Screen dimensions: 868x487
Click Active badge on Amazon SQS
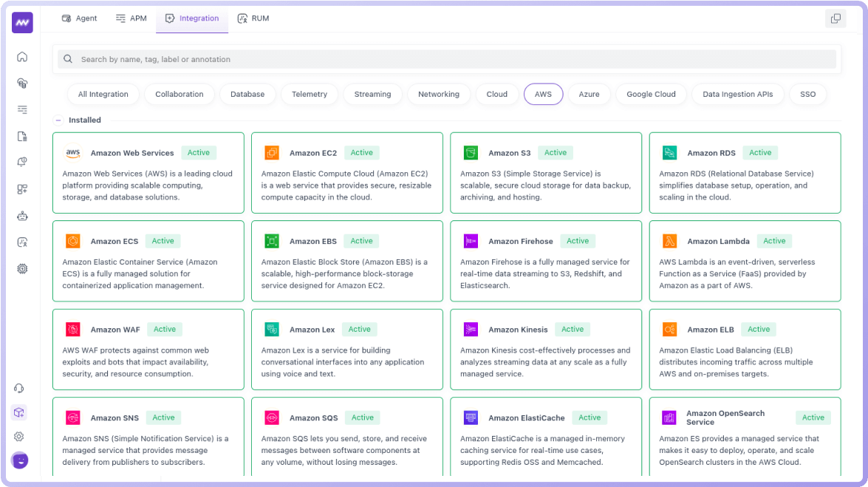(363, 418)
